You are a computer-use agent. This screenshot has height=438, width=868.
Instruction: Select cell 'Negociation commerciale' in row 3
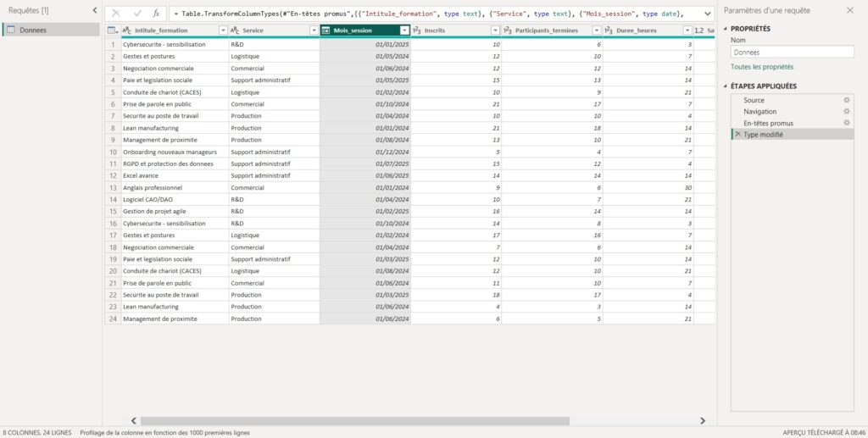pos(175,69)
